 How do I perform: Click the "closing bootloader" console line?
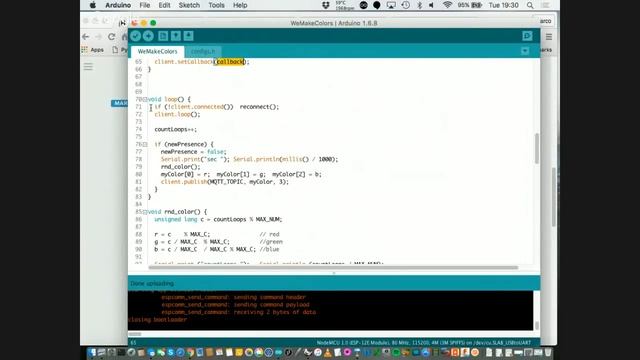coord(158,320)
